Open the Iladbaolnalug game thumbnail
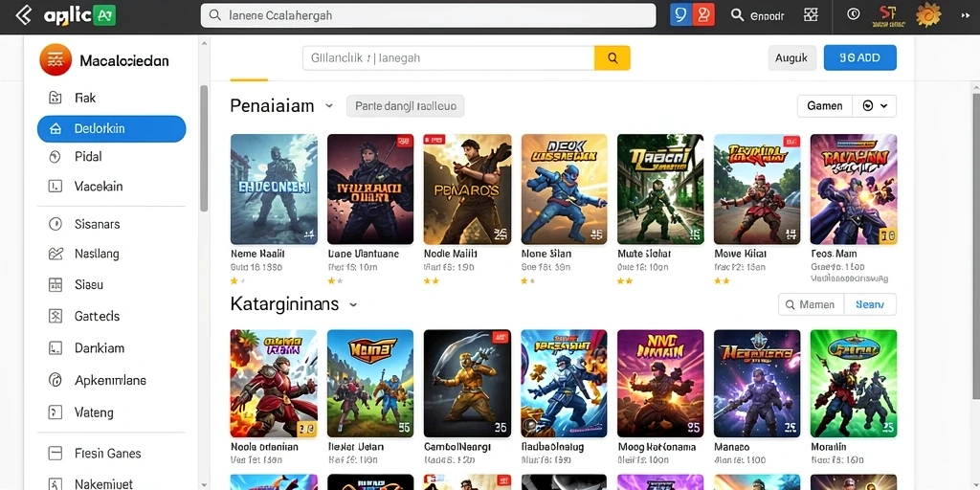The image size is (980, 490). coord(564,383)
